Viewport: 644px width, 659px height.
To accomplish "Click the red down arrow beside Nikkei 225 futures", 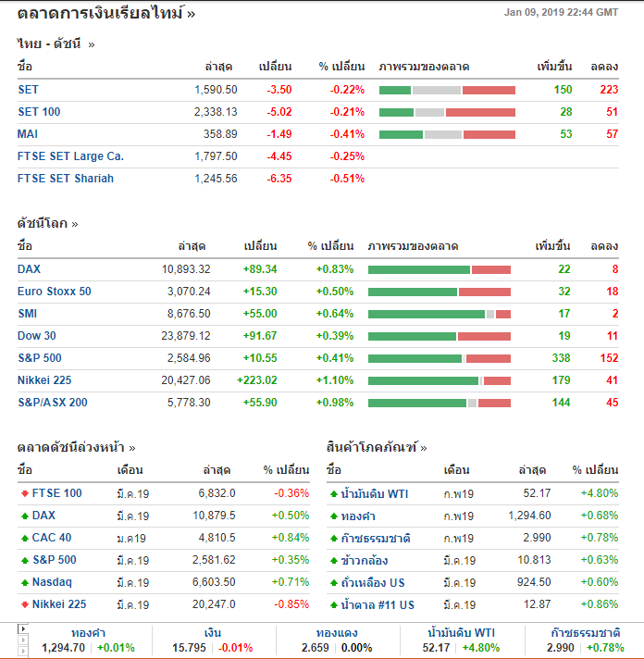I will 25,604.
